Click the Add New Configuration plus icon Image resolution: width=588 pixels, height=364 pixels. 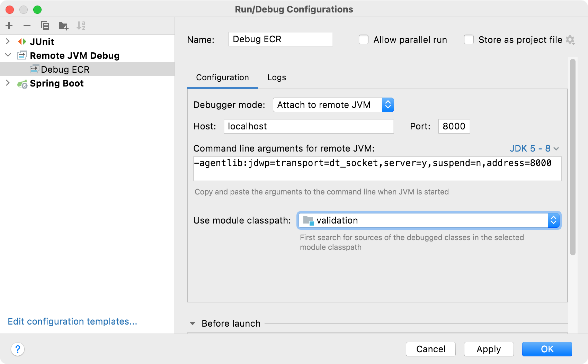[x=9, y=26]
